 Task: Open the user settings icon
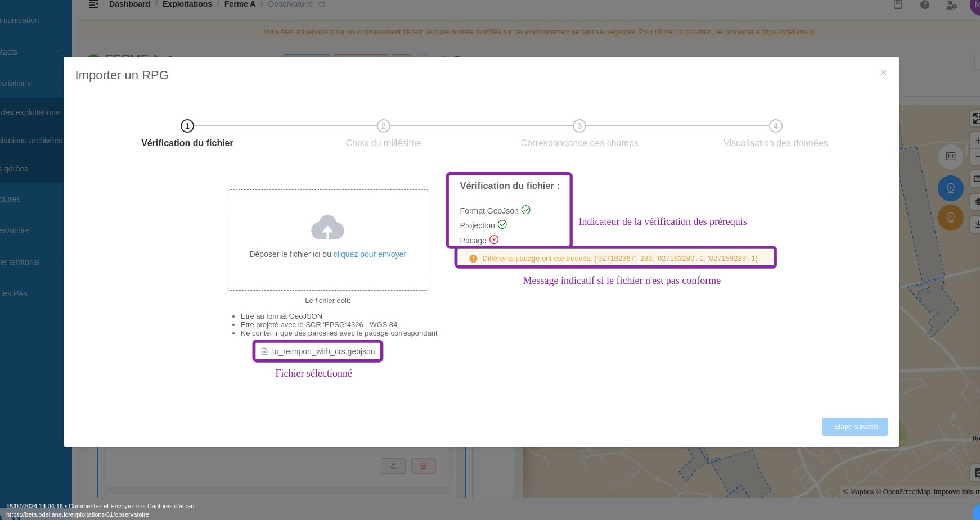coord(951,5)
